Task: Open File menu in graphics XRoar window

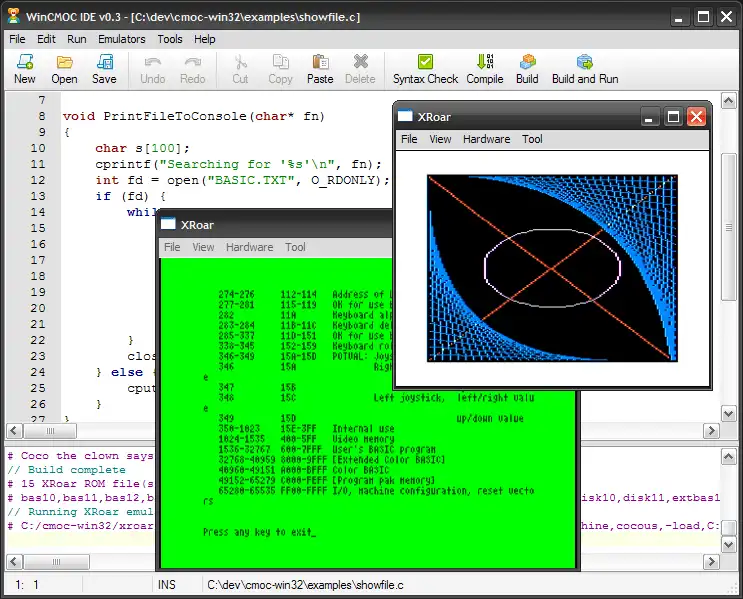Action: coord(409,139)
